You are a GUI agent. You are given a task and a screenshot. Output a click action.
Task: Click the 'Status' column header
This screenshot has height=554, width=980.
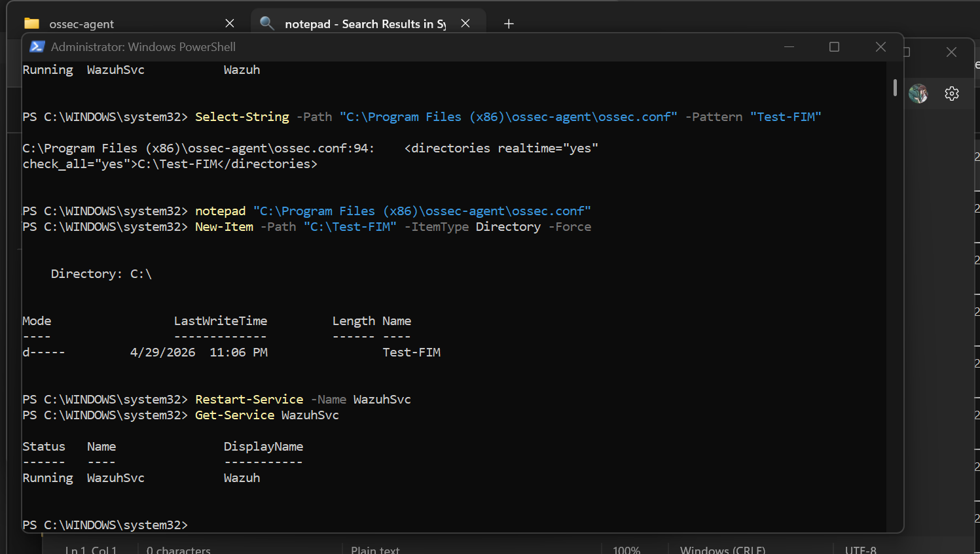44,446
